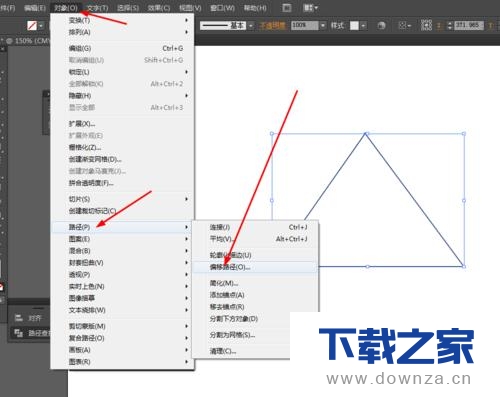Screen dimensions: 500x397
Task: Open the 视图(V) menu
Action: tap(190, 8)
